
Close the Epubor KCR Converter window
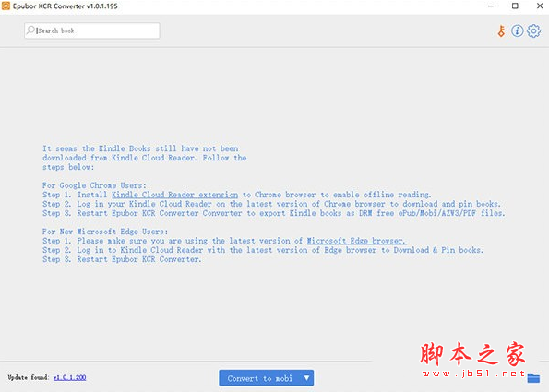point(540,6)
